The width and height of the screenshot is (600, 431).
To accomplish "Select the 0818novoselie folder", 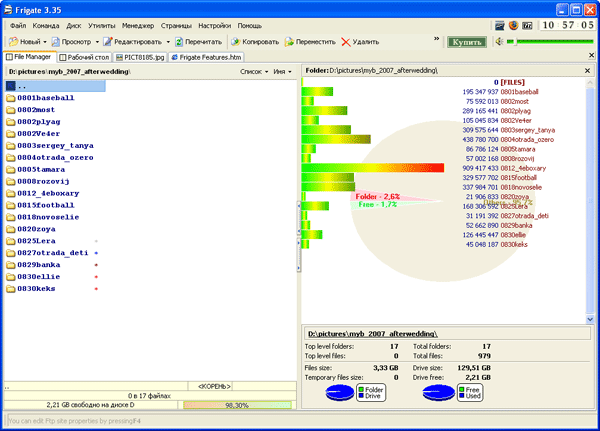I will [x=43, y=217].
